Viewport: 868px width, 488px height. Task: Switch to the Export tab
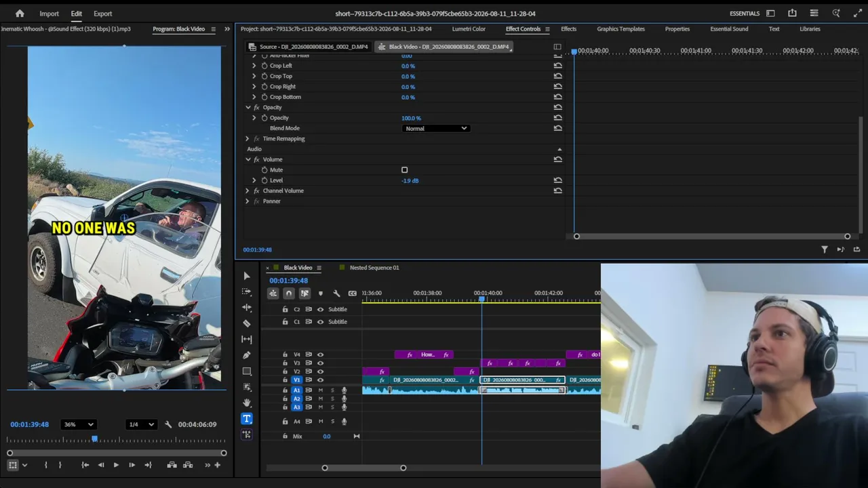(x=103, y=14)
